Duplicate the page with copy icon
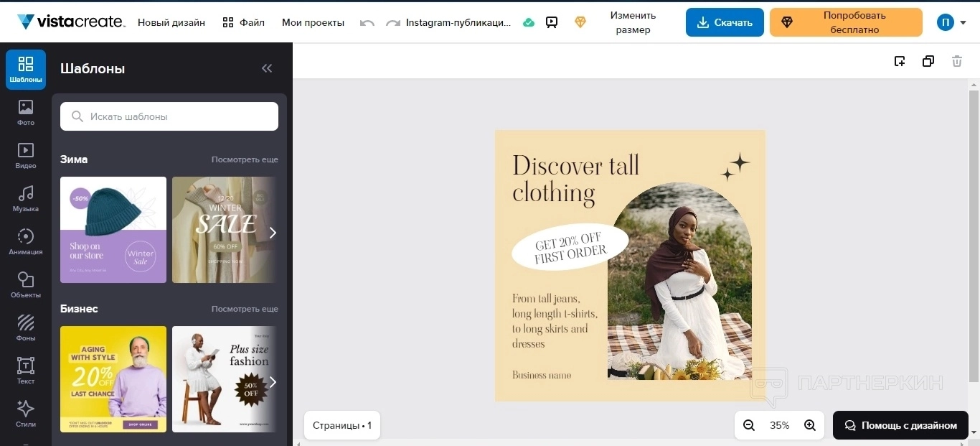Screen dimensions: 980x446 pos(928,61)
